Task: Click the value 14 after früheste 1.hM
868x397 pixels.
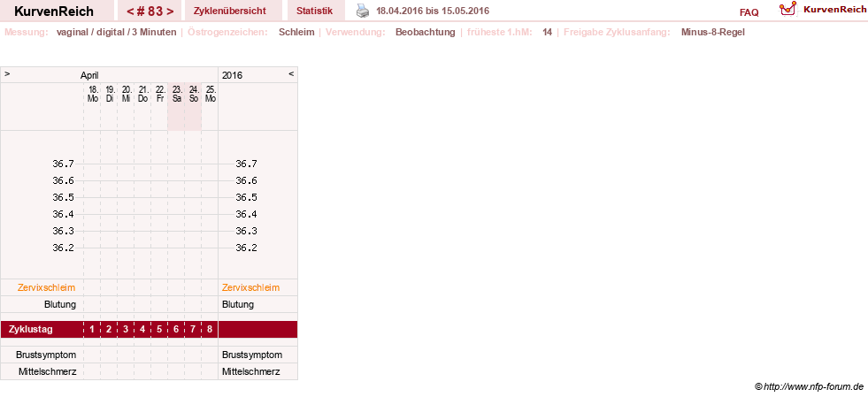Action: pyautogui.click(x=547, y=32)
